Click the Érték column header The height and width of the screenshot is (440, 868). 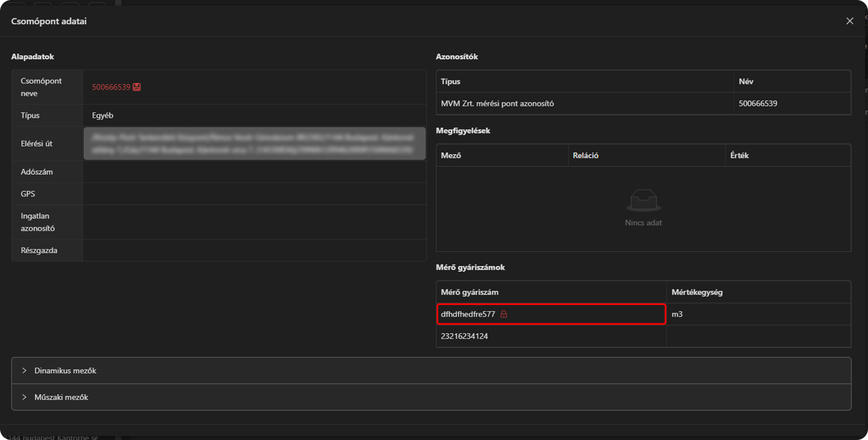[739, 156]
